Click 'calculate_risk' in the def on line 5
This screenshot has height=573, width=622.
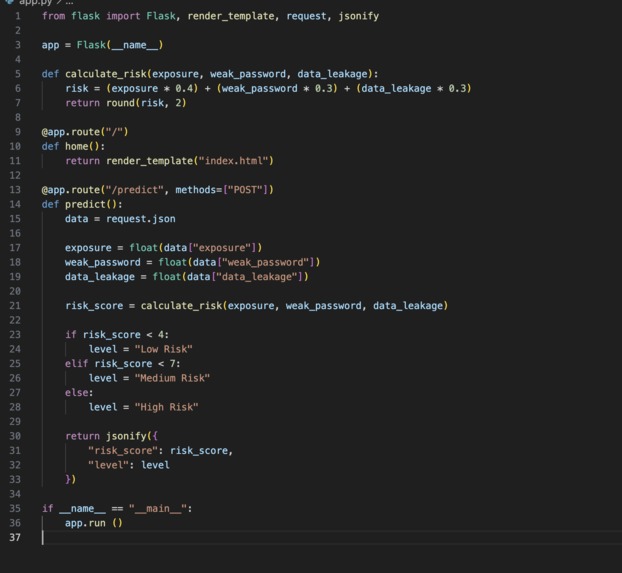[106, 74]
